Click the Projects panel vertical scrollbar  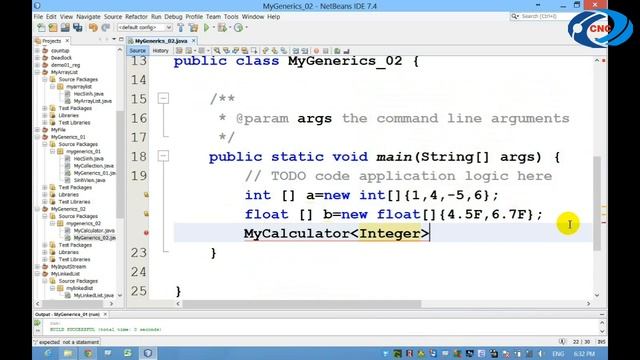(120, 163)
